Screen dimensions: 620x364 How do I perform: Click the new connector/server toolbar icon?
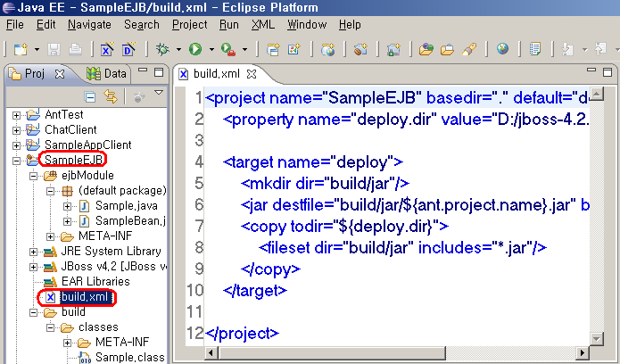pyautogui.click(x=393, y=49)
